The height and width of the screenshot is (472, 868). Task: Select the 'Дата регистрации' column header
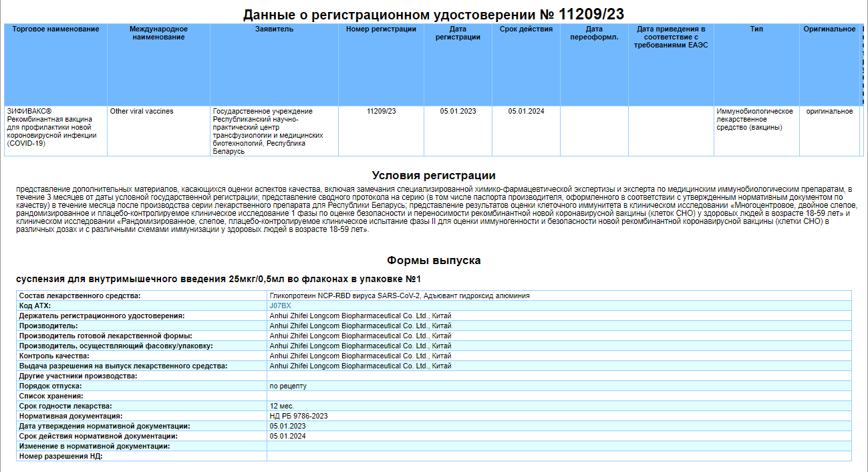coord(458,33)
